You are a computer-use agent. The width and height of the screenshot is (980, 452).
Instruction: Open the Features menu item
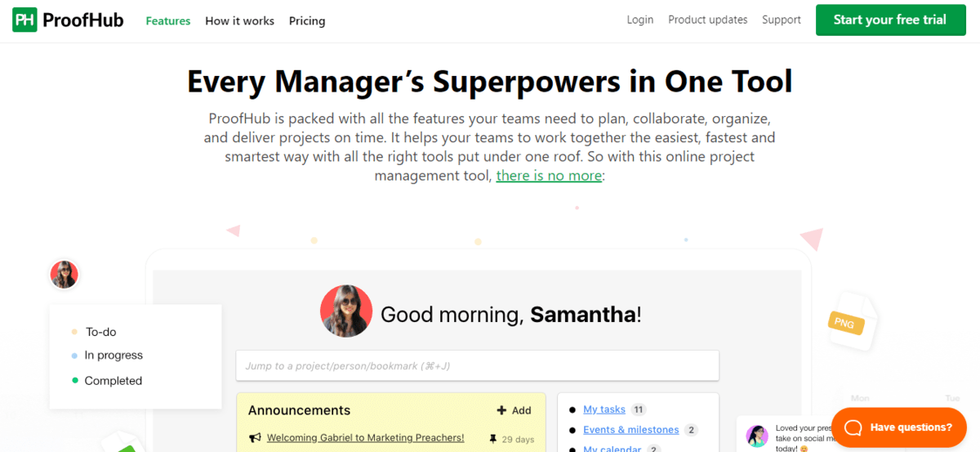tap(168, 21)
